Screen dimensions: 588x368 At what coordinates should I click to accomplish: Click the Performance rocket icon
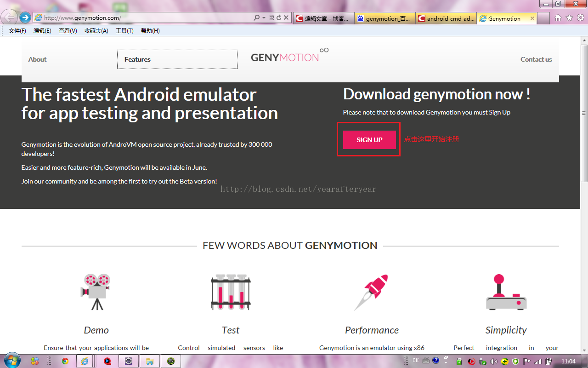point(372,293)
